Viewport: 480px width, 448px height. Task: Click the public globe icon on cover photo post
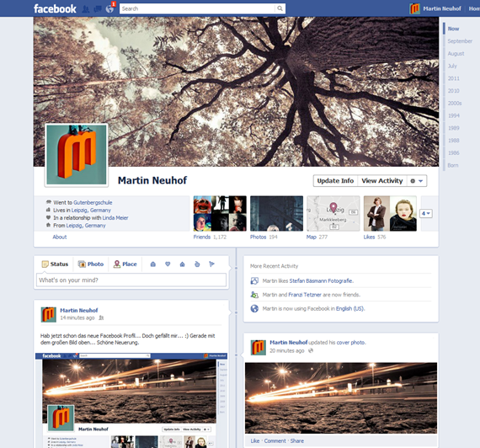[311, 350]
